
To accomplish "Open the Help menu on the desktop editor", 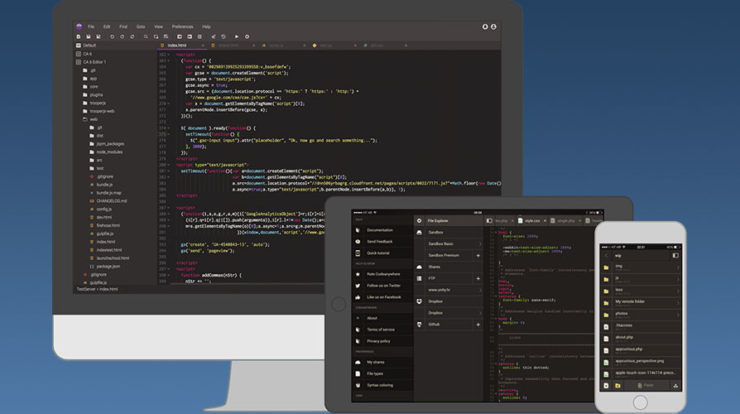I will tap(206, 27).
